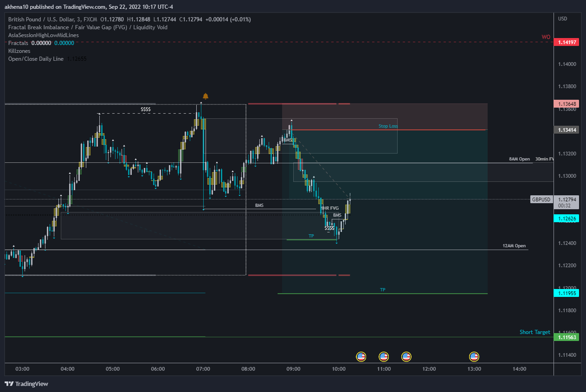
Task: Click the USD currency label on the price axis
Action: point(563,19)
